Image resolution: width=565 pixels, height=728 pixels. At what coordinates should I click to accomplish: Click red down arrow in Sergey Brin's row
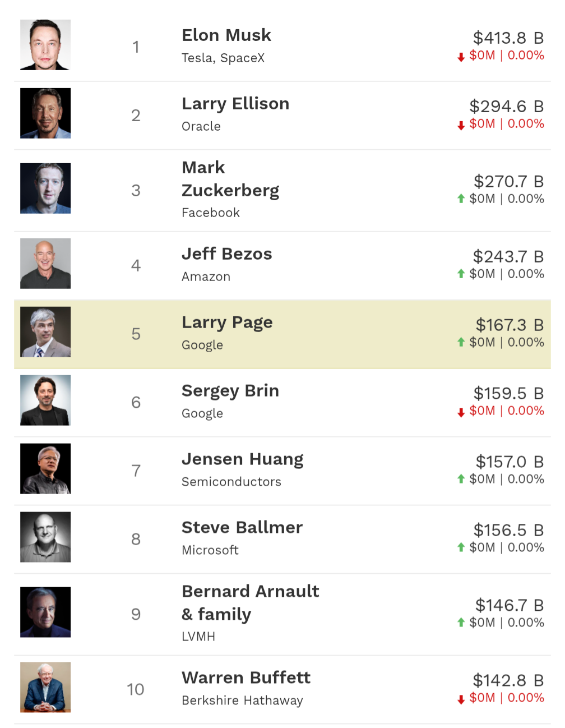[461, 412]
